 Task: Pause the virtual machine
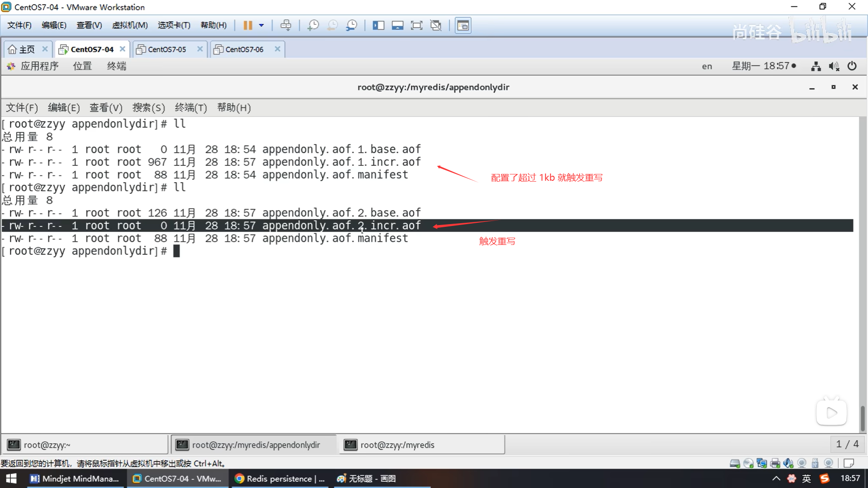point(247,25)
